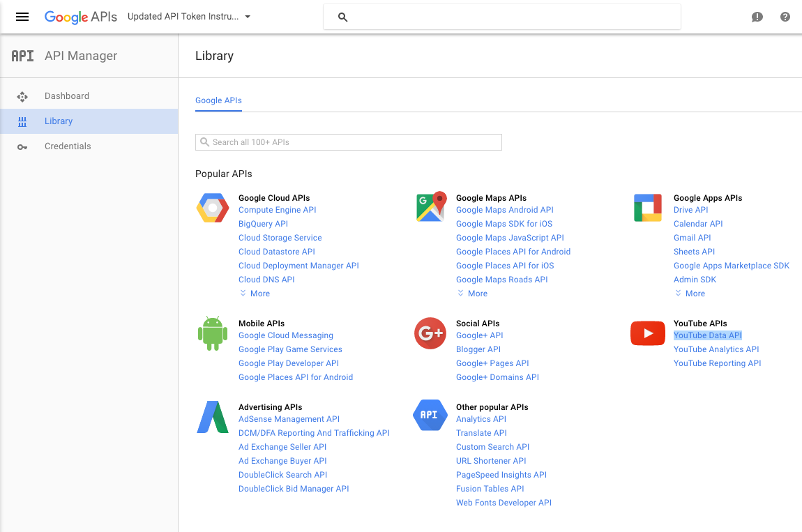Select the Google APIs tab
This screenshot has height=532, width=802.
pos(218,100)
